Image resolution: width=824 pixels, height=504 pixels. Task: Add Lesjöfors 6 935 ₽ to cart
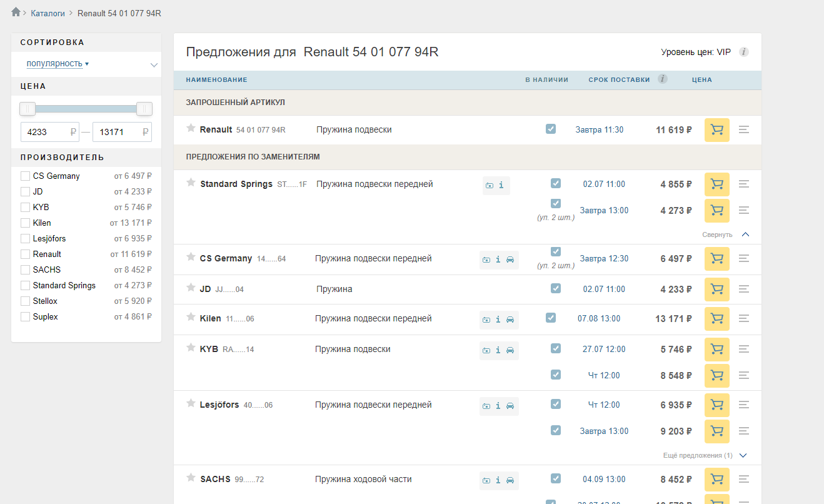click(x=717, y=405)
